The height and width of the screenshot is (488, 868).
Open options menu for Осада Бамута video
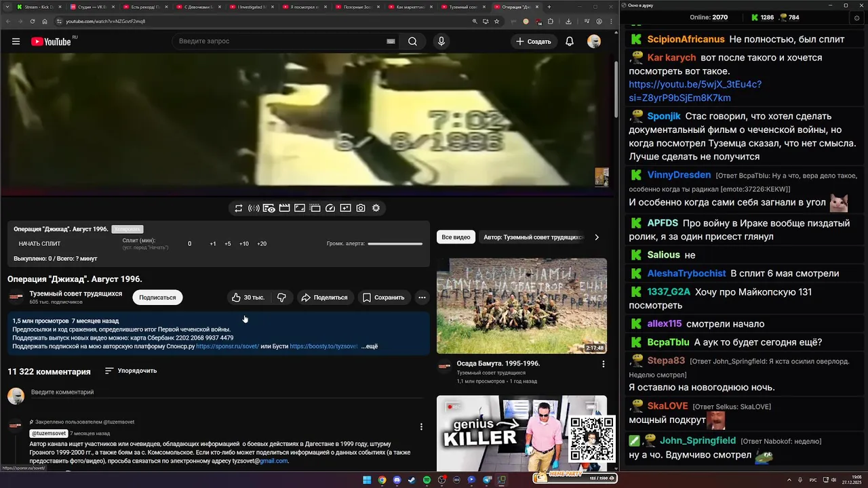(x=604, y=364)
